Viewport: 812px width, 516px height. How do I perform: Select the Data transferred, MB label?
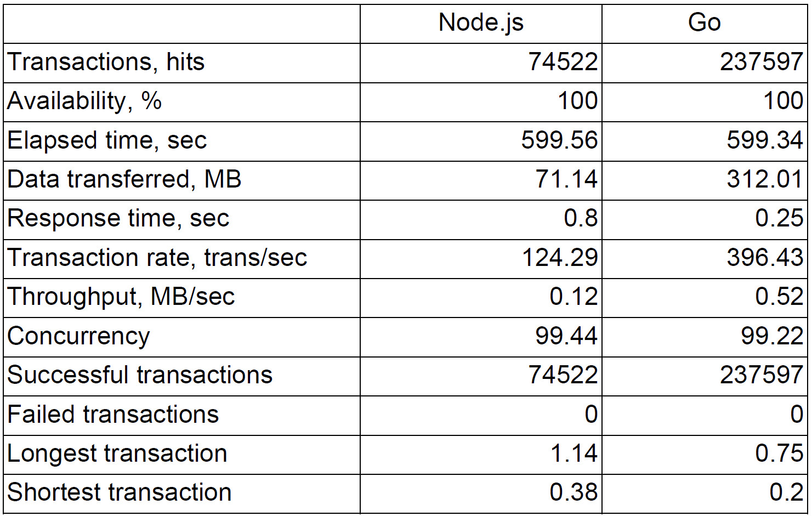tap(124, 180)
